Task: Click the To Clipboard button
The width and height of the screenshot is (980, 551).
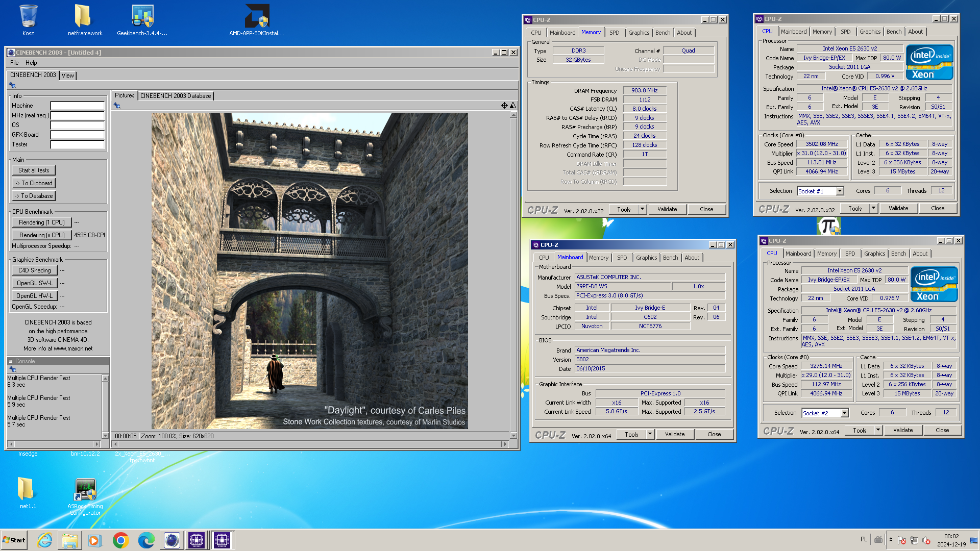Action: pos(34,183)
